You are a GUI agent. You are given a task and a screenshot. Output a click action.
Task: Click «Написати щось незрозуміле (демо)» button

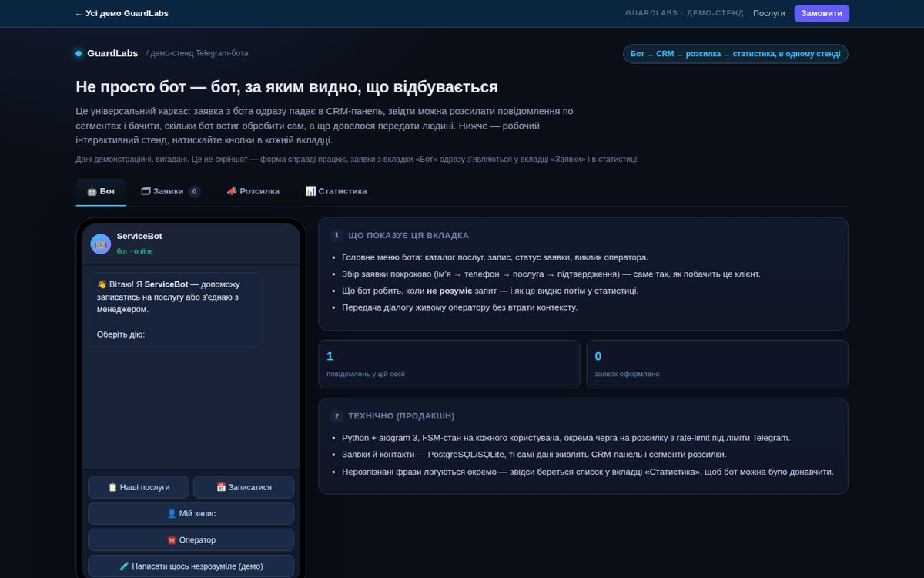(191, 566)
